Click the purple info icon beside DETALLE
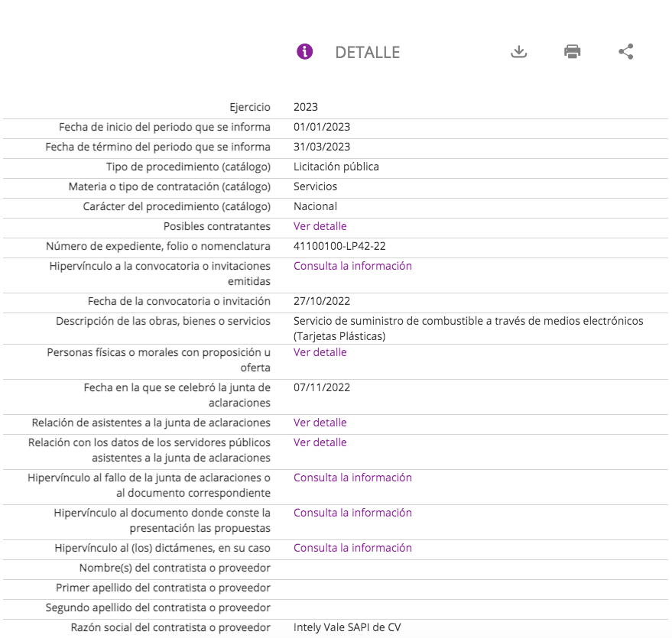 pos(305,52)
